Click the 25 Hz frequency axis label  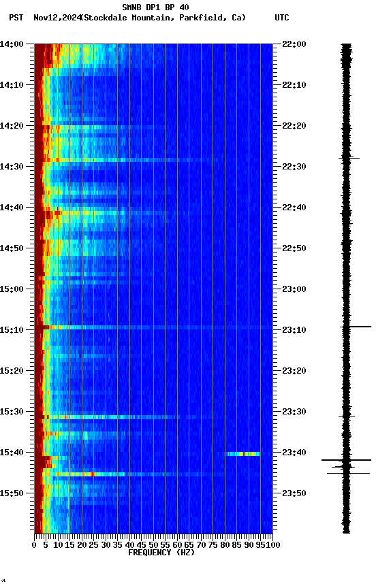point(94,545)
